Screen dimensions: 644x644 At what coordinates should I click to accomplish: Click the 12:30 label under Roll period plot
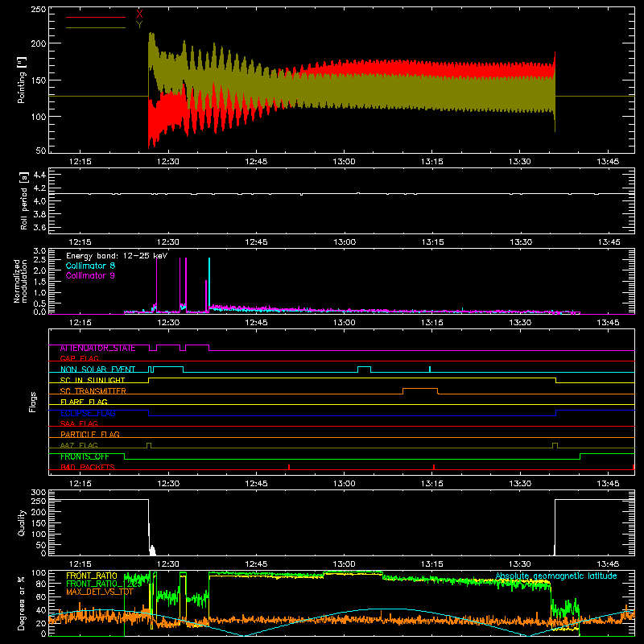pos(168,242)
